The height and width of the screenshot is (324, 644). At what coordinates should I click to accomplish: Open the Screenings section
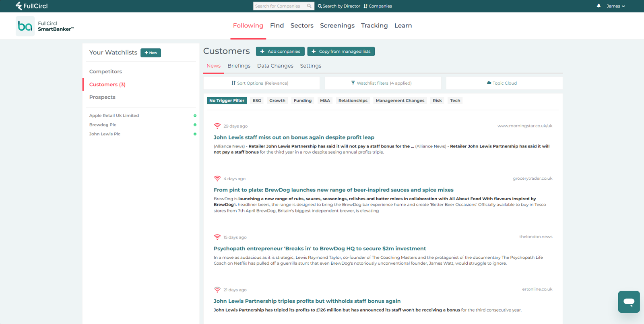click(x=337, y=26)
